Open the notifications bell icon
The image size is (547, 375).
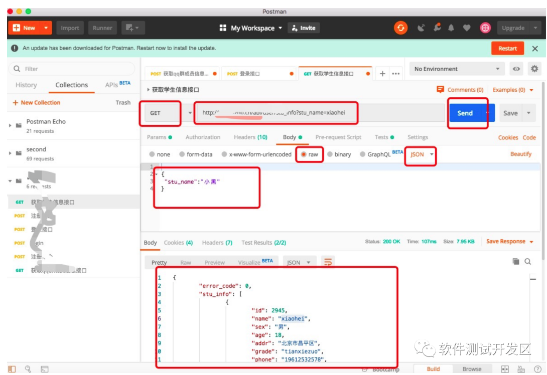point(451,28)
